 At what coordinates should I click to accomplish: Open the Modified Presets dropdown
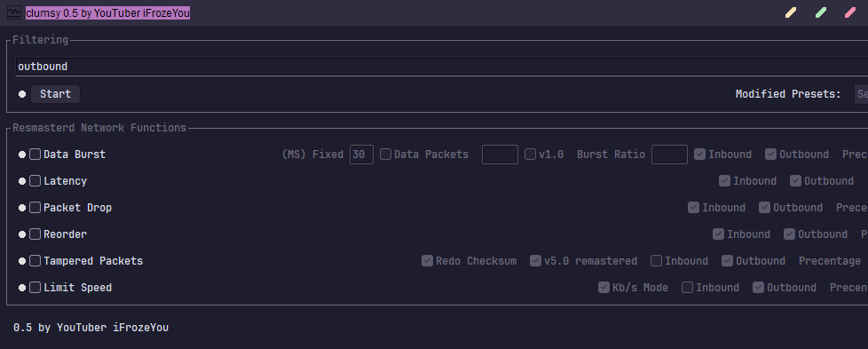[x=862, y=94]
